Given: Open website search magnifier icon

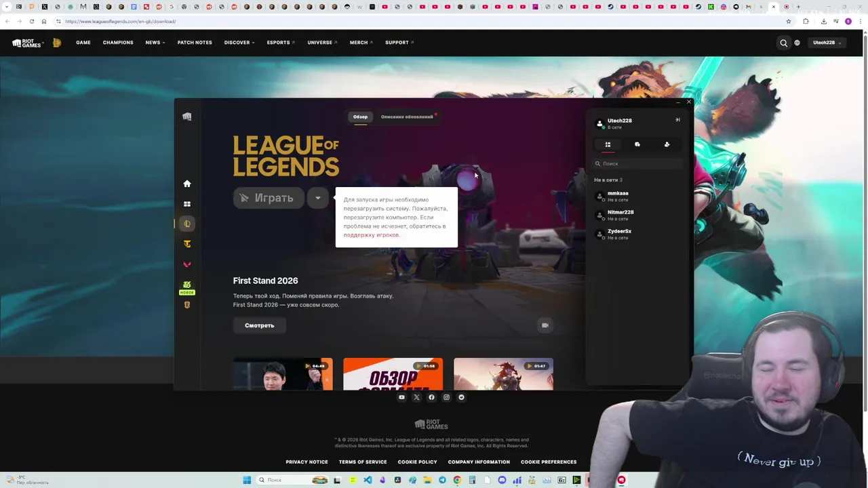Looking at the screenshot, I should pos(784,43).
